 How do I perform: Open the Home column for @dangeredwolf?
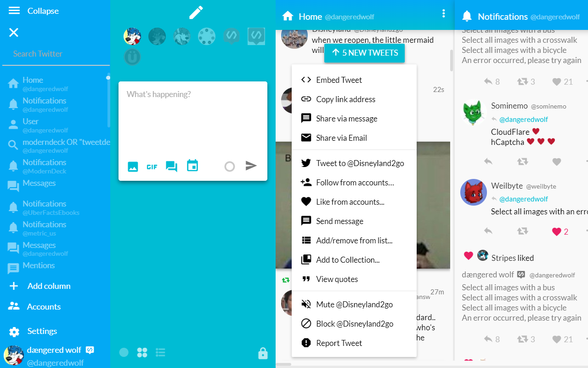point(55,83)
